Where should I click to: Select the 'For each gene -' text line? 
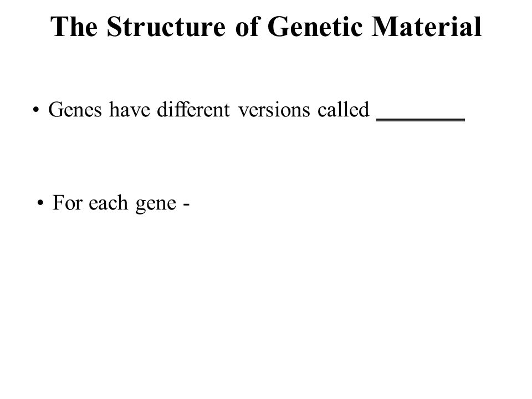click(121, 203)
